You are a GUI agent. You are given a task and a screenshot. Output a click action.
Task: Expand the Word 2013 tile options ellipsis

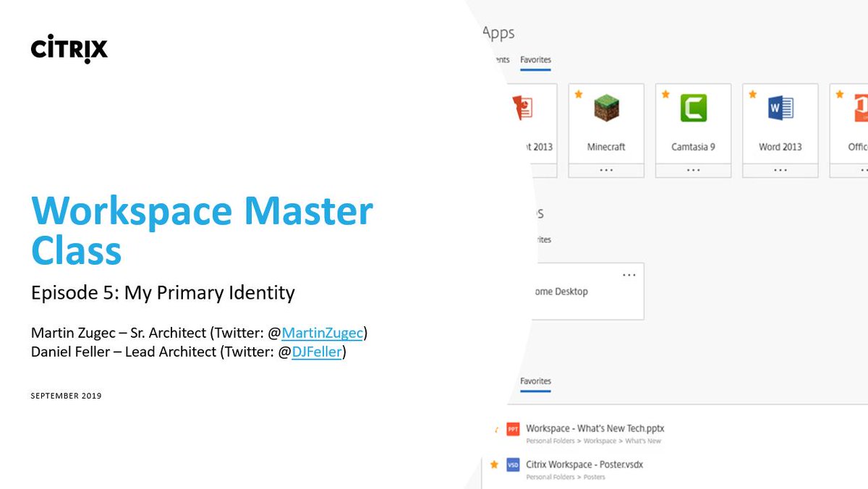click(x=780, y=170)
